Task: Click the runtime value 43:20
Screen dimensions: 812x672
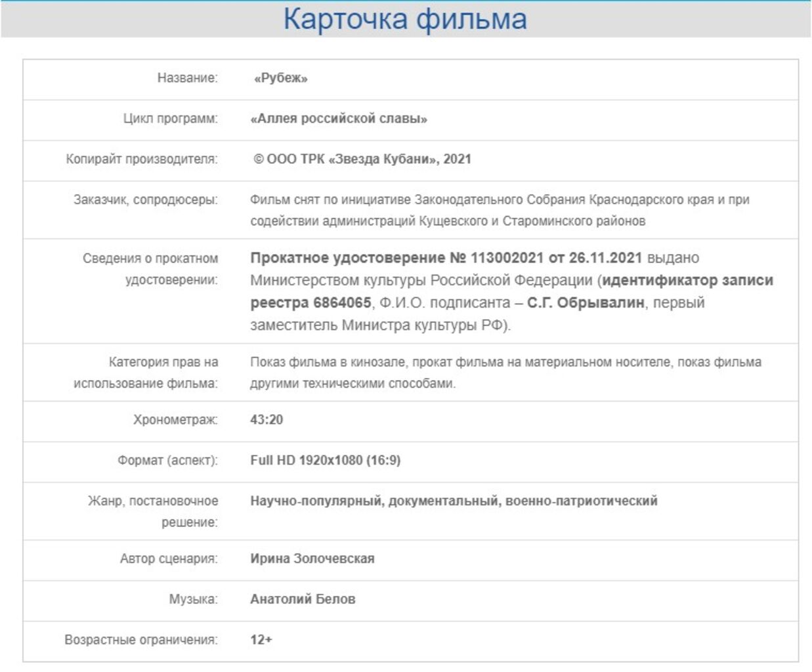Action: click(x=267, y=420)
